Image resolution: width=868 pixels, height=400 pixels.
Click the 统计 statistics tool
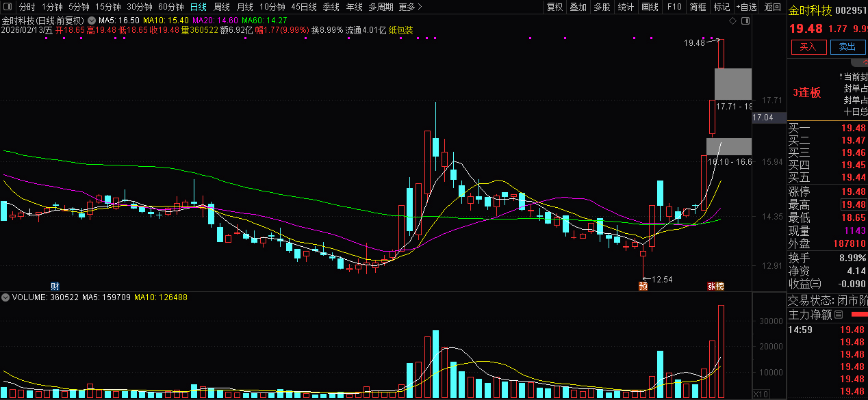(x=625, y=7)
